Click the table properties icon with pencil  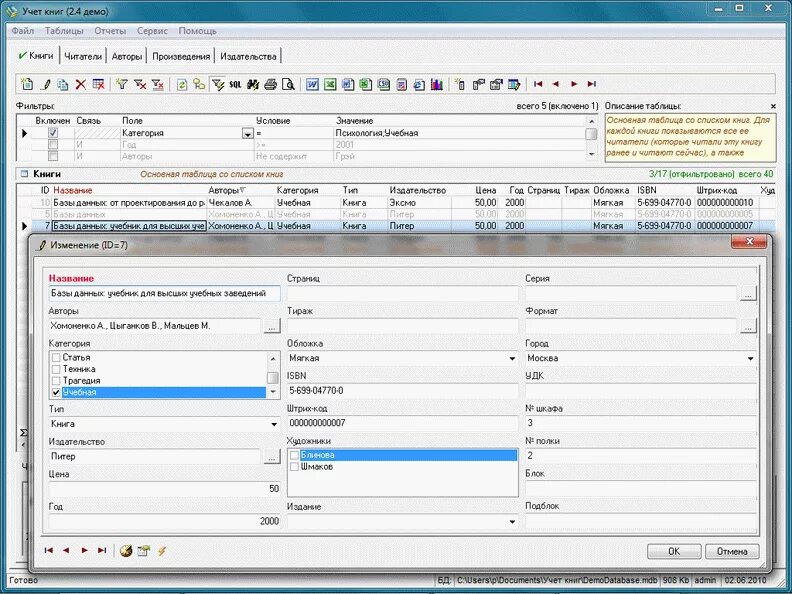pos(514,84)
